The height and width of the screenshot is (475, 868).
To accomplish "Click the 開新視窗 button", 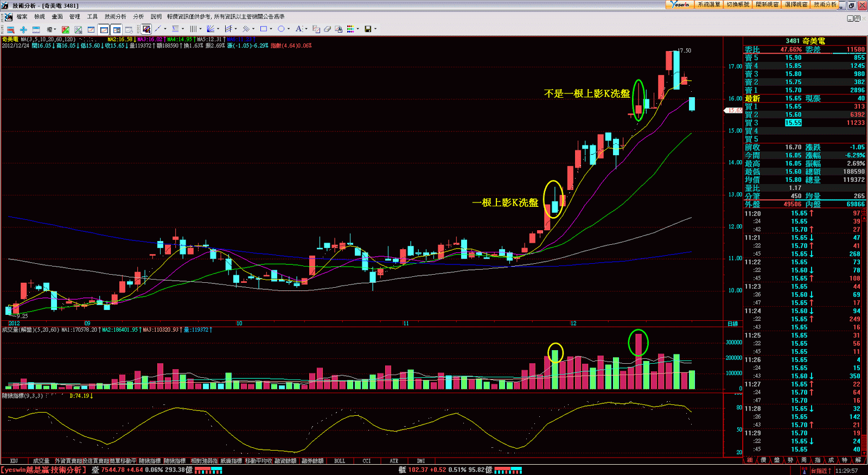I will point(767,4).
